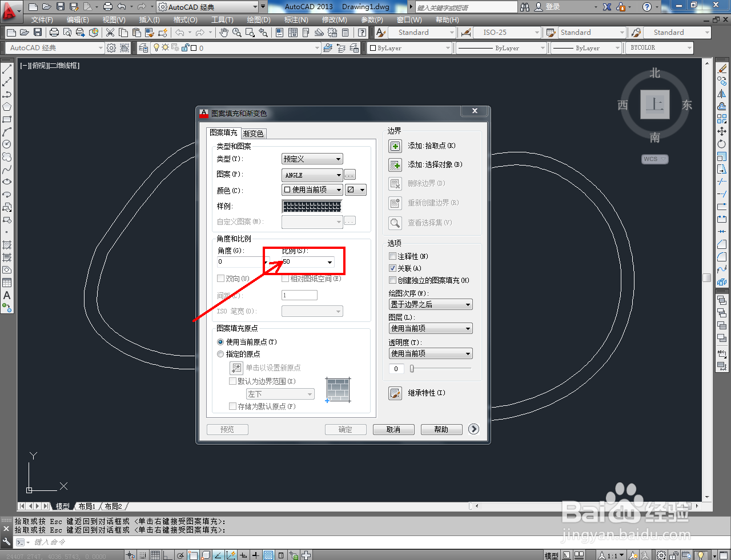Click the hatch 样例 pattern swatch
Screen dimensions: 731x560
point(312,206)
